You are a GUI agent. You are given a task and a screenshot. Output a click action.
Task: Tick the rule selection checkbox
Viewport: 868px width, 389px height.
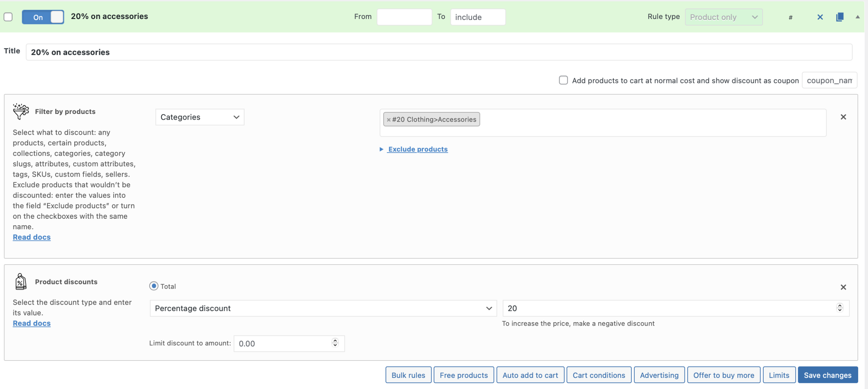[8, 17]
